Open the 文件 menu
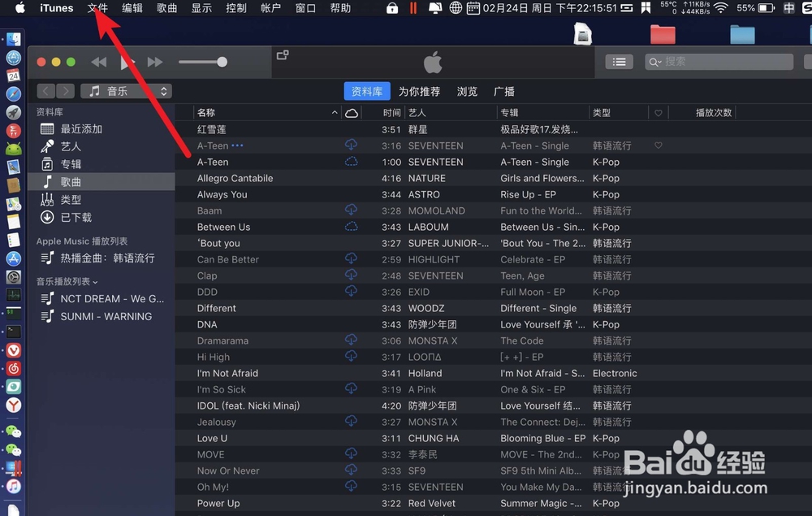This screenshot has width=812, height=516. point(97,8)
